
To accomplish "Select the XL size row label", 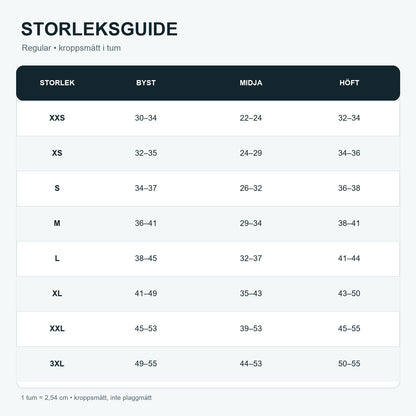I will pyautogui.click(x=57, y=293).
